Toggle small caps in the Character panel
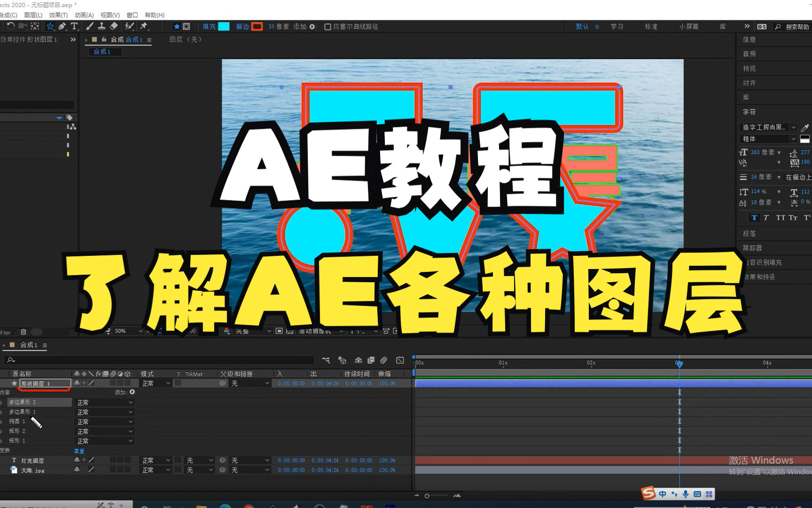The width and height of the screenshot is (812, 508). click(793, 217)
